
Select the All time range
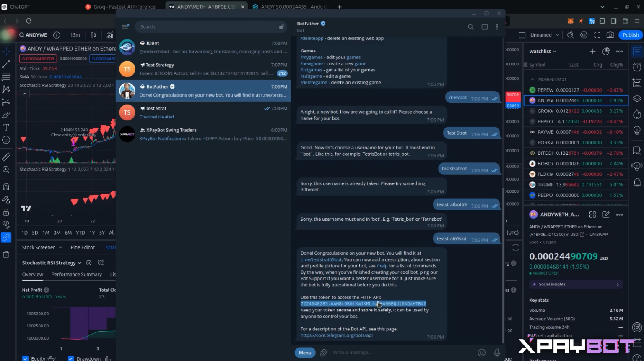click(112, 233)
